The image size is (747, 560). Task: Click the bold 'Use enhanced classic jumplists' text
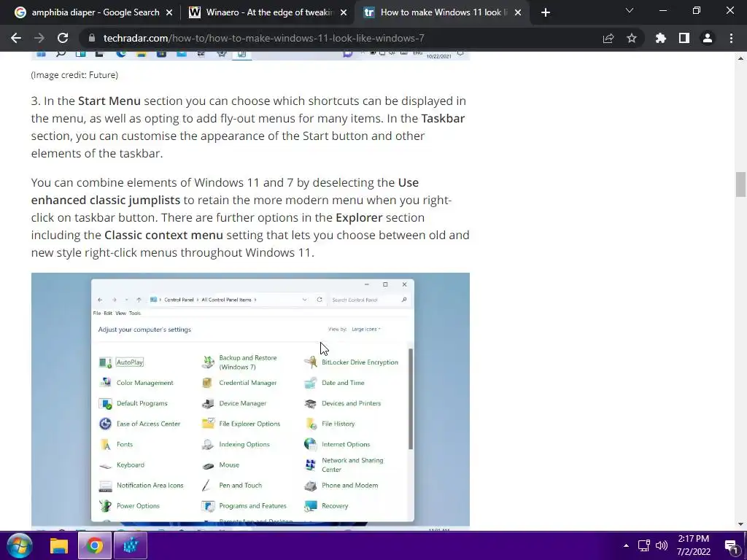point(225,192)
